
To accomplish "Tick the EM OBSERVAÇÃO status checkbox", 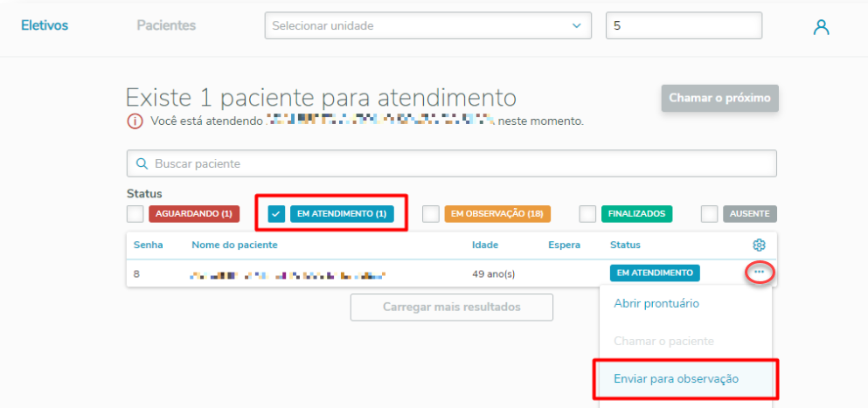I will 431,214.
